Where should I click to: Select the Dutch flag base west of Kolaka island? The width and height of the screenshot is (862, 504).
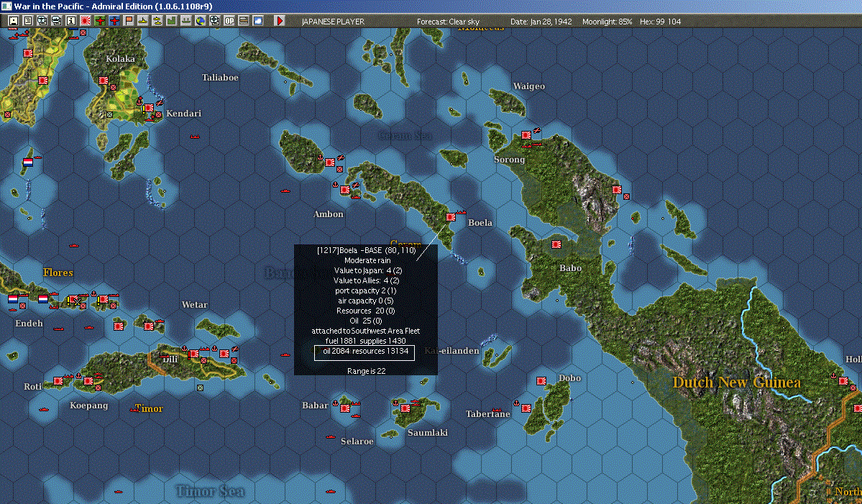[x=28, y=162]
